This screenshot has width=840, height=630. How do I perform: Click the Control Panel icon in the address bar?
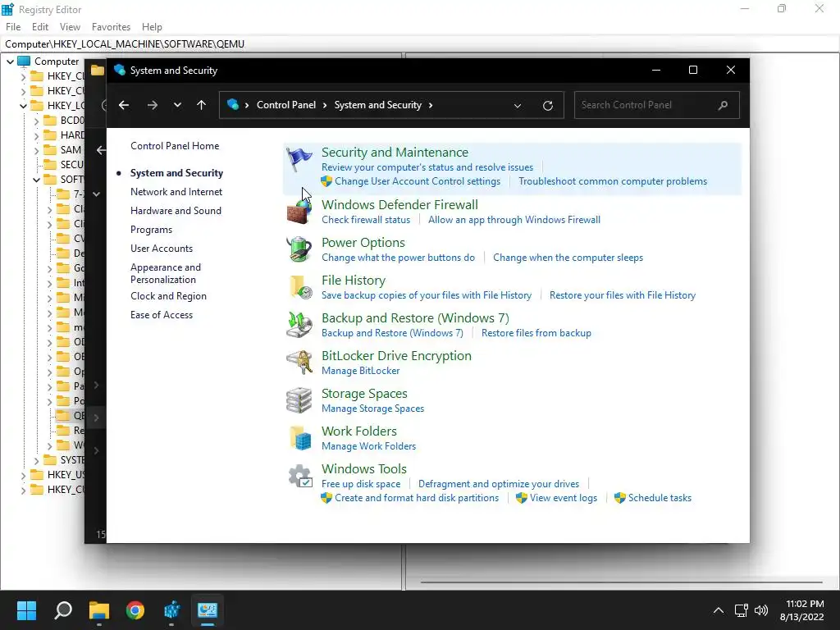232,104
